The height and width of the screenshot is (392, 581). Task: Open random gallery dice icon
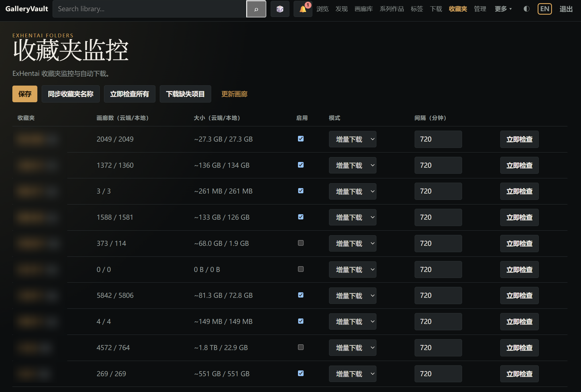click(x=280, y=9)
